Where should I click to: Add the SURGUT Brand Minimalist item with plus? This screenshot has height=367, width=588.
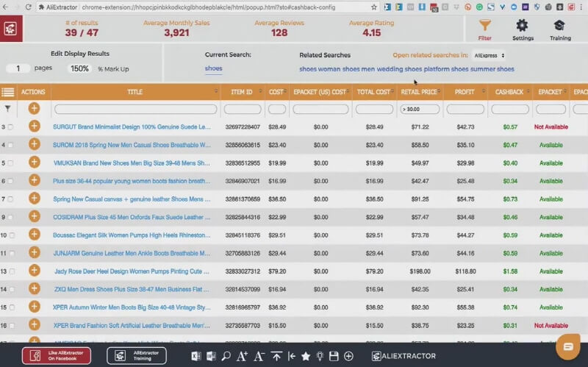pos(34,126)
